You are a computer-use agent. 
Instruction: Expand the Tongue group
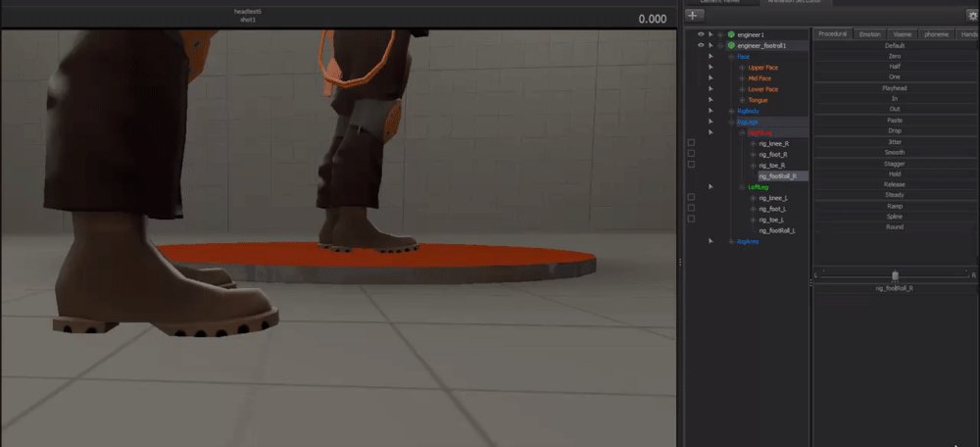coord(742,100)
